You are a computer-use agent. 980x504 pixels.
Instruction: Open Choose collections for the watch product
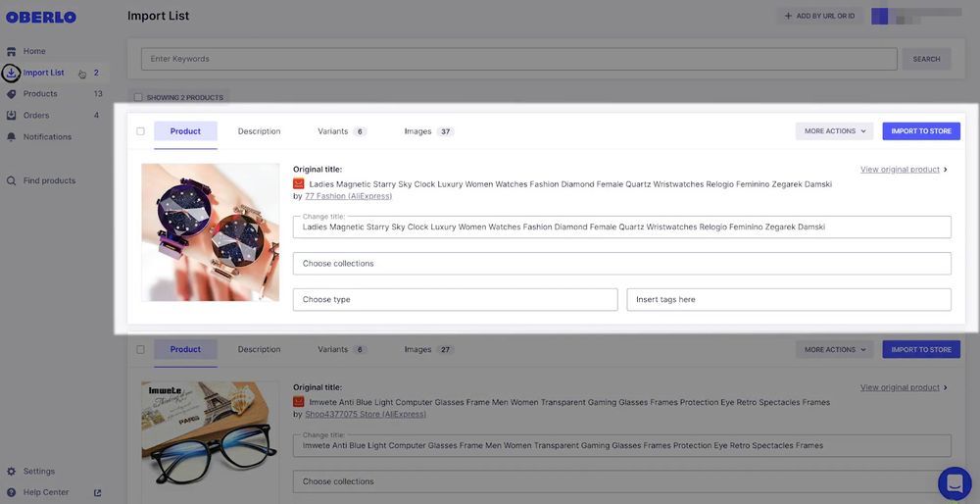point(622,263)
